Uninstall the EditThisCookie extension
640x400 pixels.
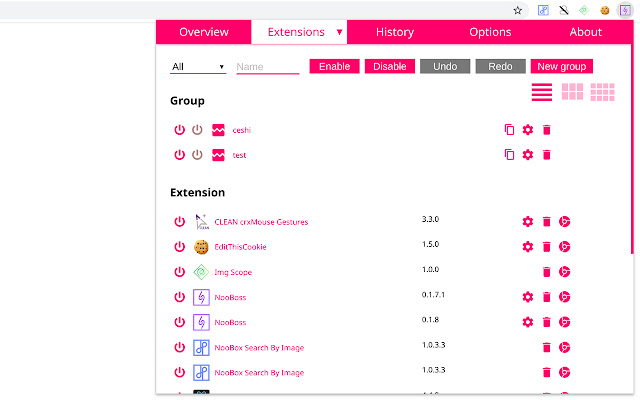546,247
